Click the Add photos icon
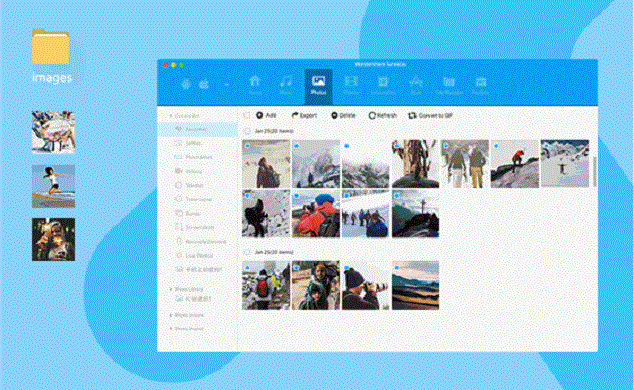Viewport: 634px width, 390px height. point(260,116)
